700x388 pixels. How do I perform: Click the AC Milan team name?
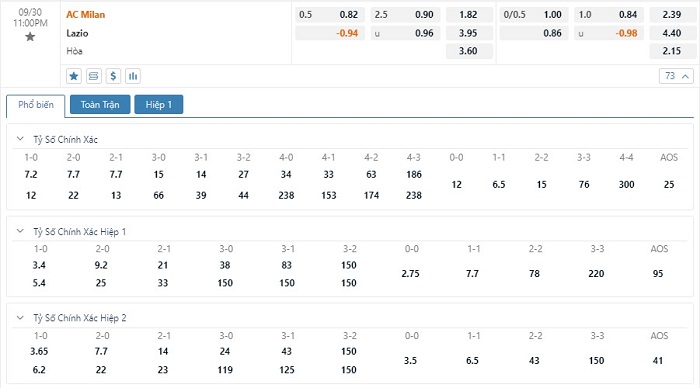pos(86,15)
